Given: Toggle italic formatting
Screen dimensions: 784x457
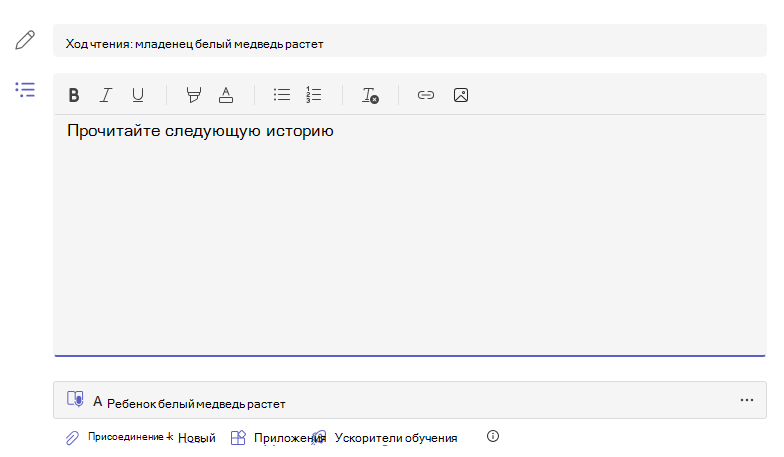Looking at the screenshot, I should 106,95.
